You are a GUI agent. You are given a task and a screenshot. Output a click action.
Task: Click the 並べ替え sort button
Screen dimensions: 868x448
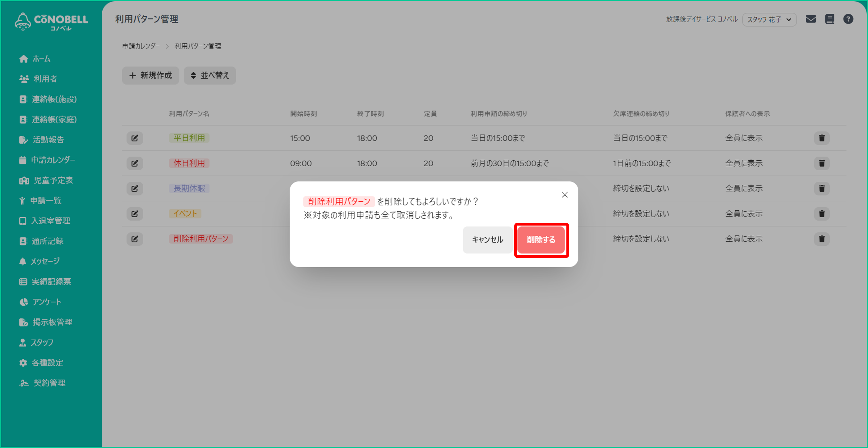pyautogui.click(x=210, y=75)
